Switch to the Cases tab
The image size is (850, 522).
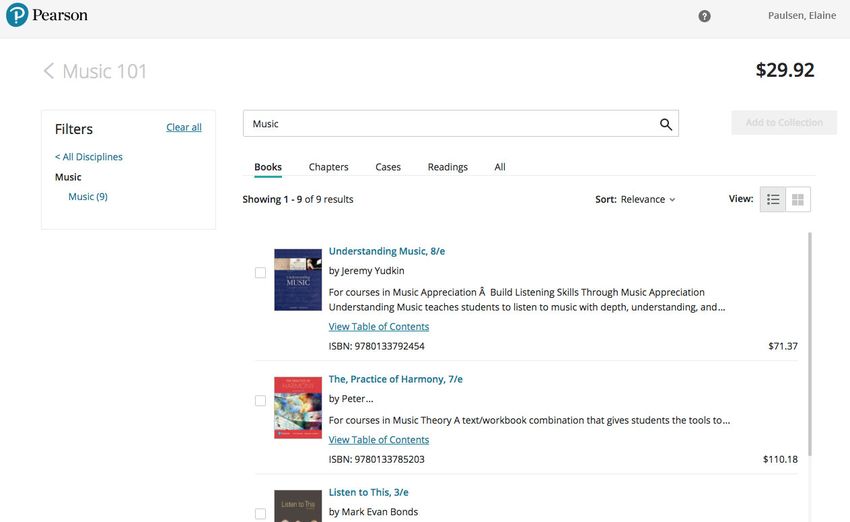point(388,167)
